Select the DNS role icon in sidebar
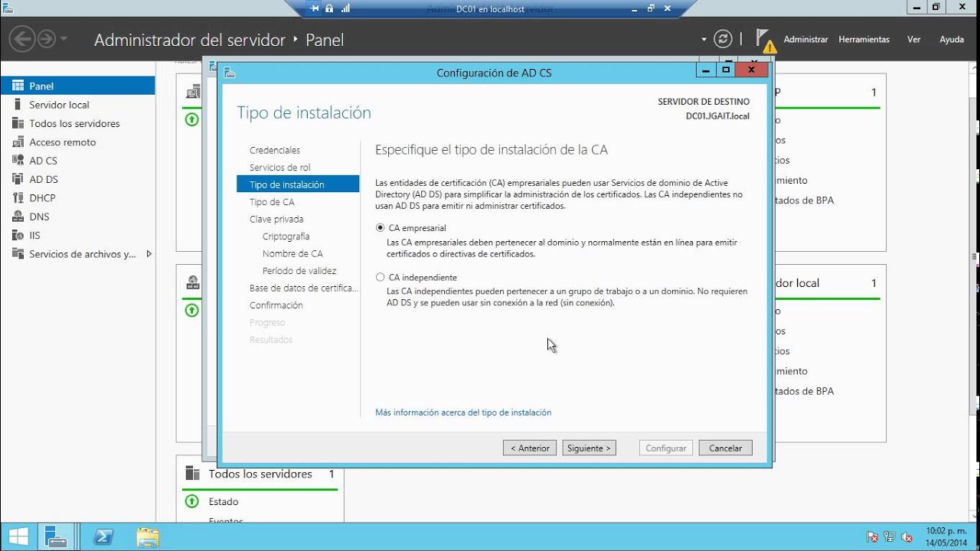This screenshot has height=551, width=980. click(x=18, y=217)
